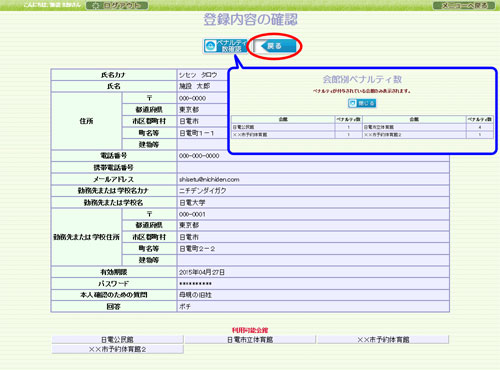Click the gear icon next to ログアウト
Viewport: 500px width, 370px height.
96,6
